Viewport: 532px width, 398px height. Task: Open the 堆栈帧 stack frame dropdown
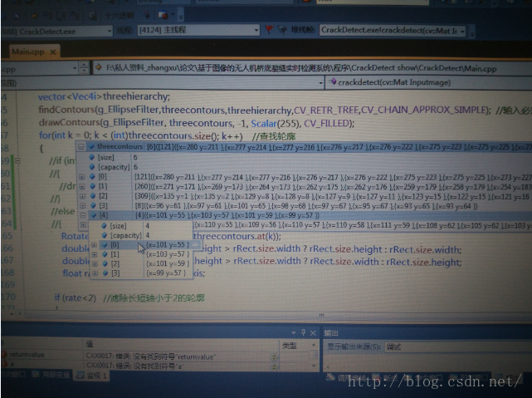(393, 31)
